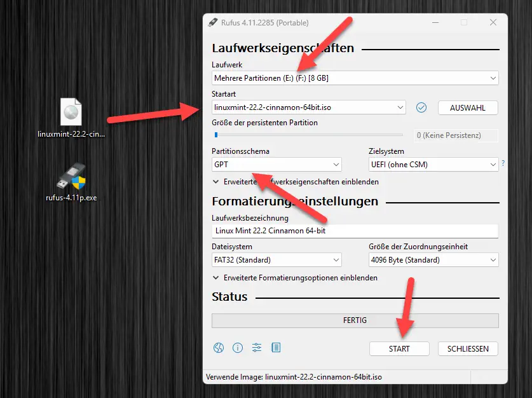The image size is (532, 398).
Task: Click the checksum checkmark icon beside Startart
Action: [421, 107]
